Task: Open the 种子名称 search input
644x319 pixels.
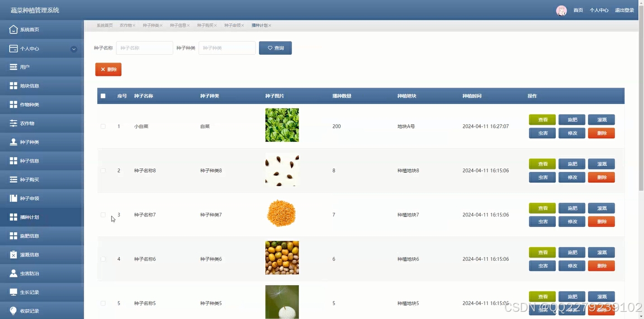Action: (144, 48)
